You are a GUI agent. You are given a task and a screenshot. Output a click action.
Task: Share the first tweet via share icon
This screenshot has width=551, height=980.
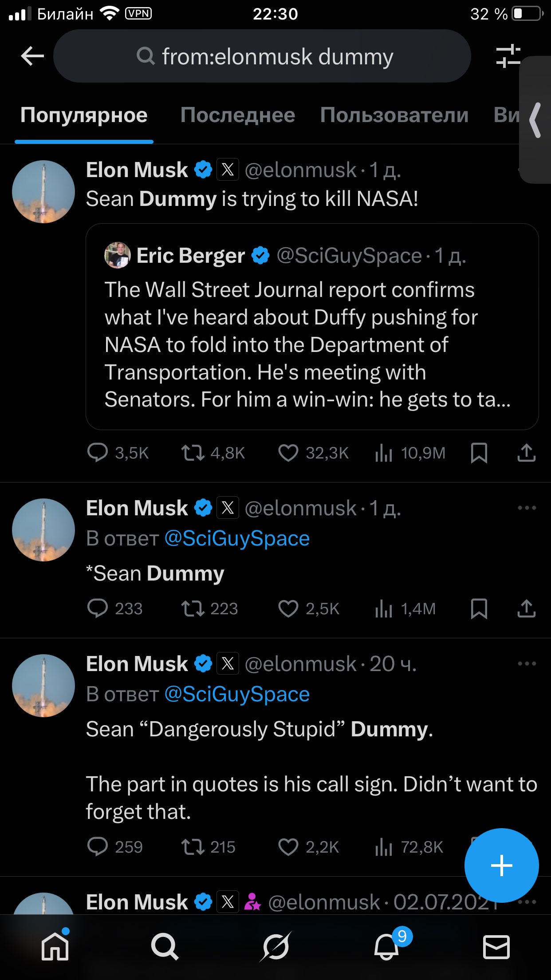526,453
